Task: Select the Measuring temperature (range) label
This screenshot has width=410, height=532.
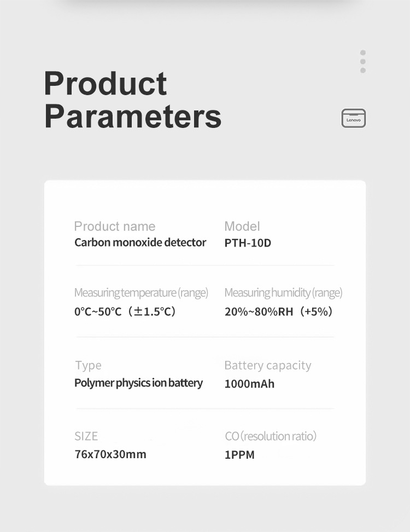Action: click(x=141, y=293)
